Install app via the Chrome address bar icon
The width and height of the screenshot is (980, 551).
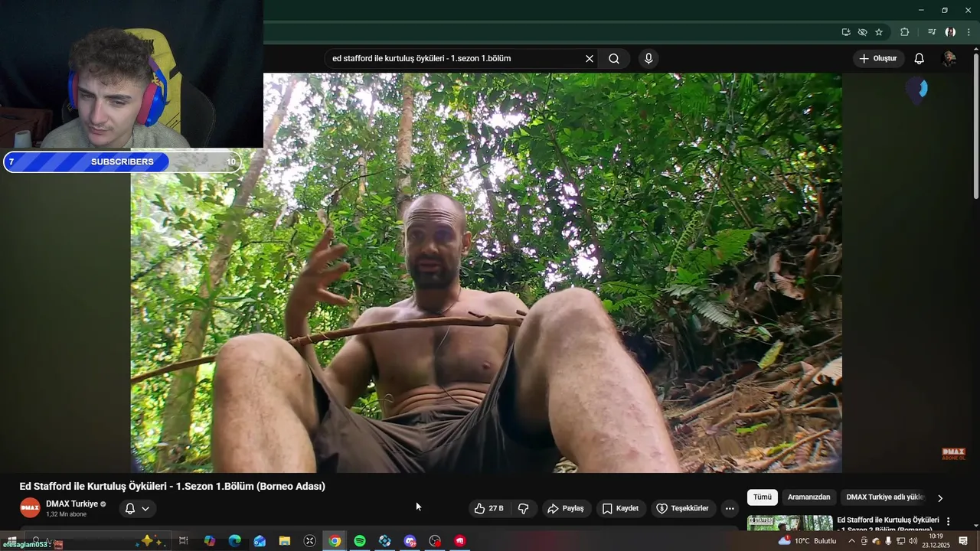(846, 32)
